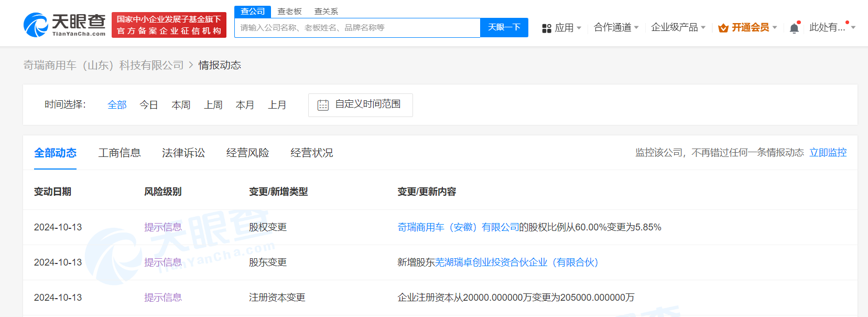This screenshot has width=868, height=317.
Task: Select the 查老板 search tab
Action: [x=289, y=12]
